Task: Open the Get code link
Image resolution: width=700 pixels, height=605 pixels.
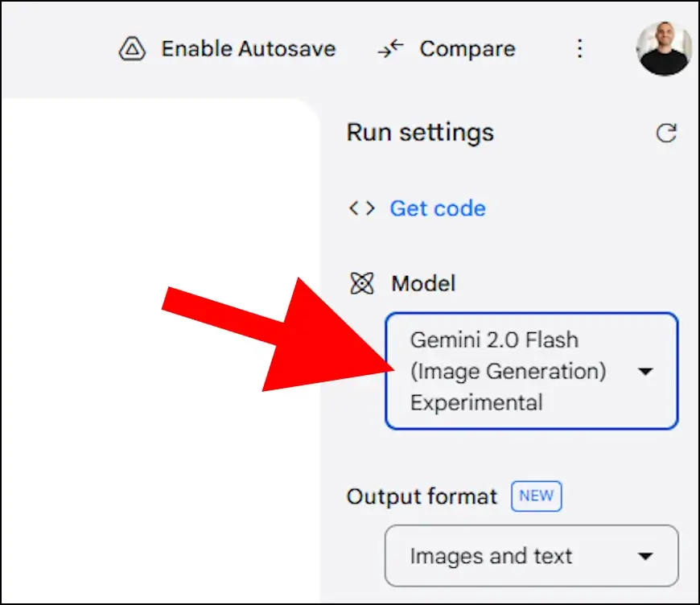Action: [x=438, y=208]
